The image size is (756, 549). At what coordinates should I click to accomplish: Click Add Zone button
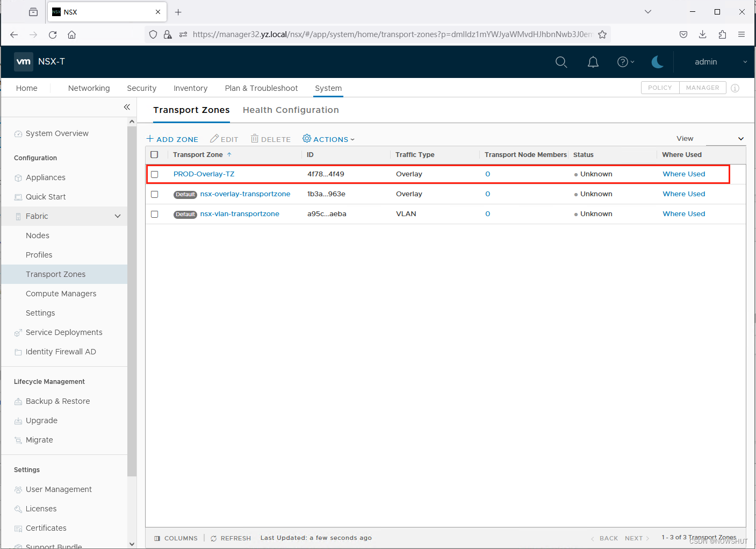pyautogui.click(x=172, y=139)
